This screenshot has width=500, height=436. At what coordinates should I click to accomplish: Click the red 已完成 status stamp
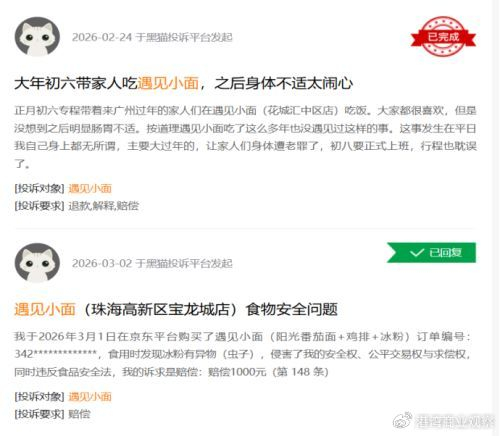(443, 36)
